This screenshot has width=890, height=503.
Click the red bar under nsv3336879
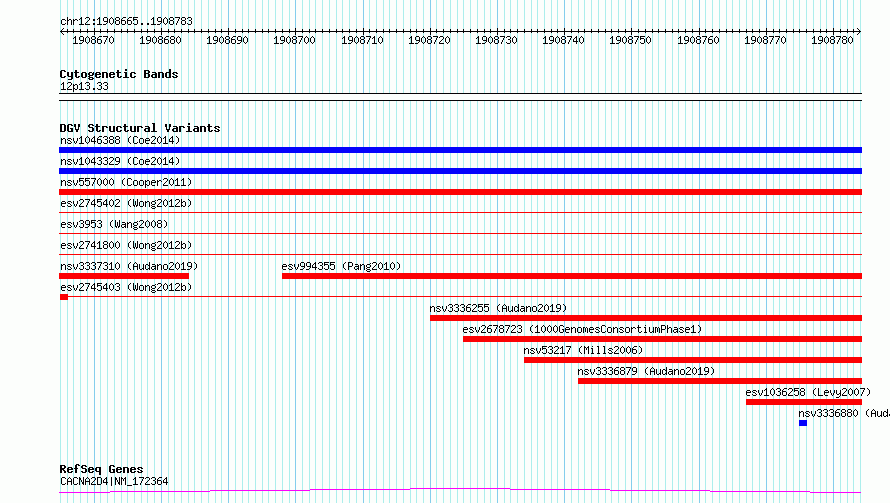(720, 381)
